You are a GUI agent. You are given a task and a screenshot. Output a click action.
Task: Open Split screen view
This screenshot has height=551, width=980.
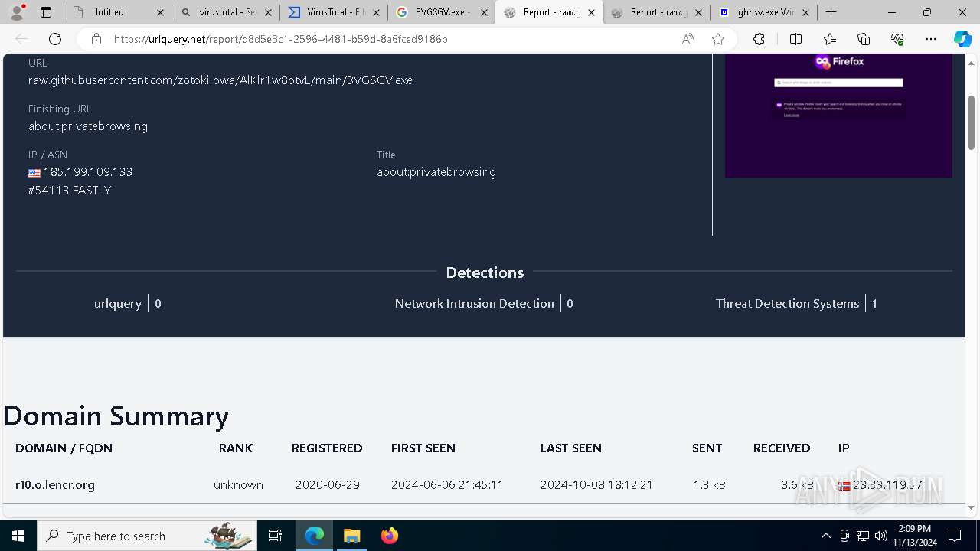pyautogui.click(x=795, y=39)
